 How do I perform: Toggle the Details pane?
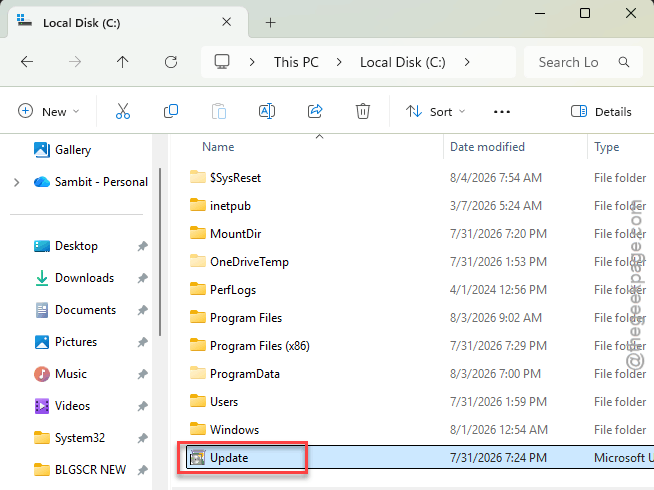[x=601, y=111]
